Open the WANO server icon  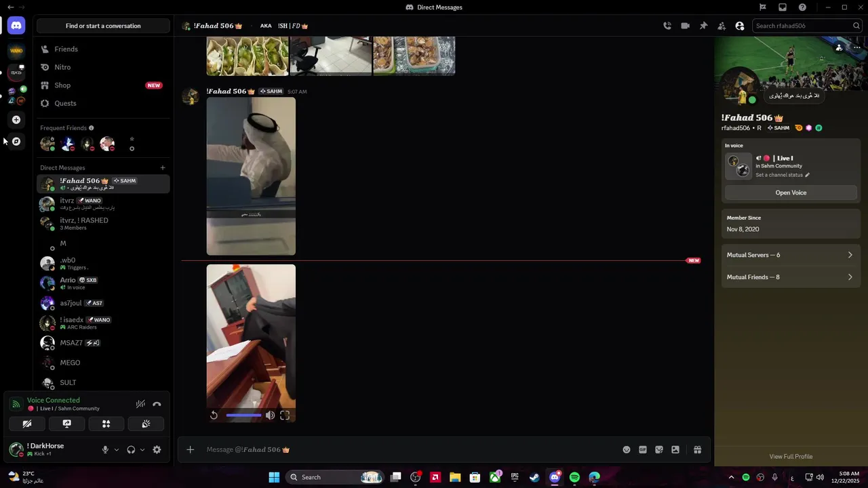[16, 50]
